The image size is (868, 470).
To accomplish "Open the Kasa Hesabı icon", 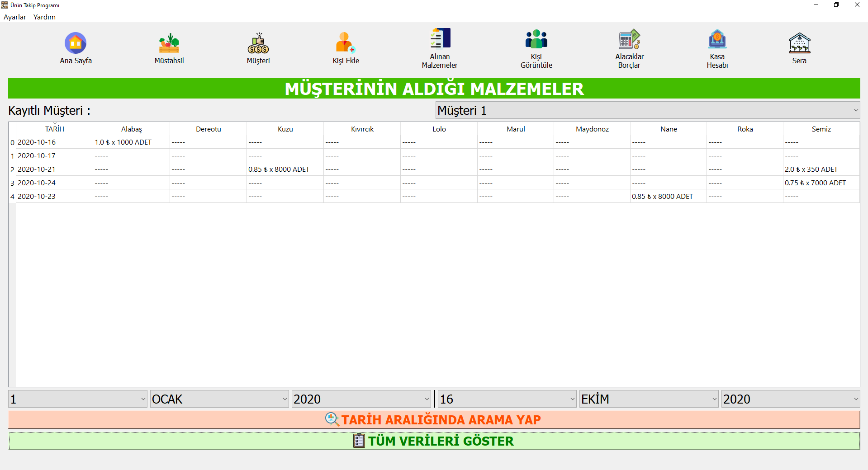I will [717, 39].
